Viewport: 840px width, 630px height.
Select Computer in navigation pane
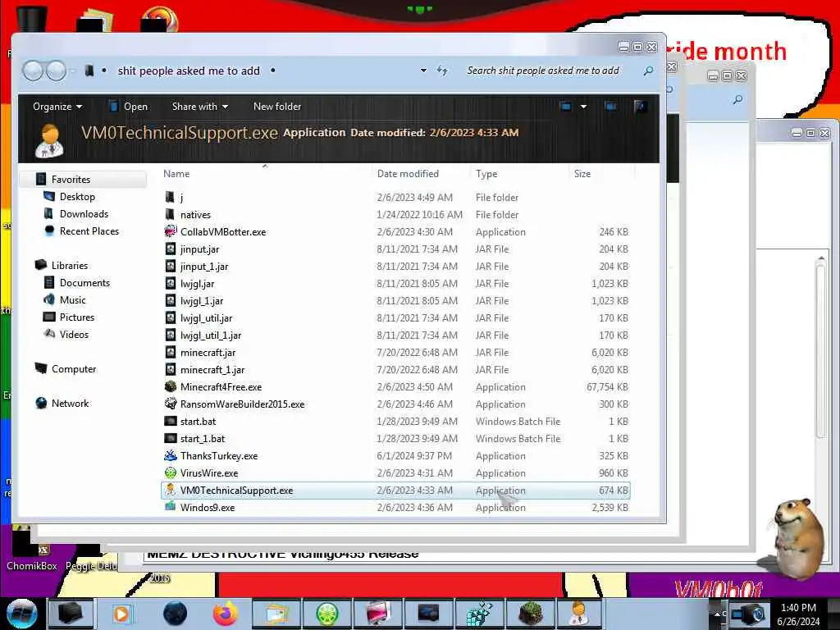pyautogui.click(x=73, y=368)
